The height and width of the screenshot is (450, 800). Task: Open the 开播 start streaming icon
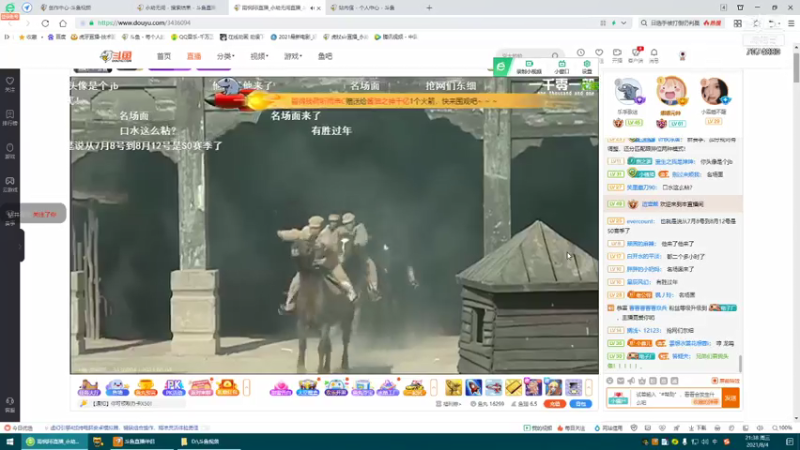[617, 55]
